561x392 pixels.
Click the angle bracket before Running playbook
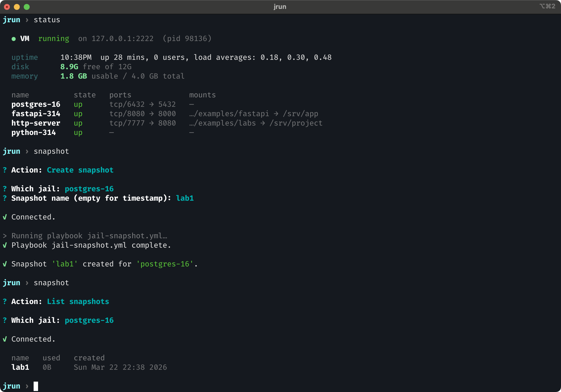[5, 236]
